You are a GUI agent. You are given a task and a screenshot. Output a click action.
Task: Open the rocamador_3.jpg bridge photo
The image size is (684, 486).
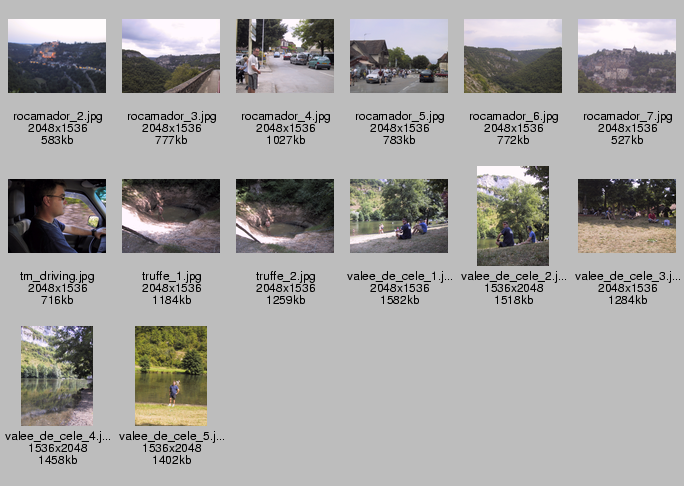pos(171,56)
